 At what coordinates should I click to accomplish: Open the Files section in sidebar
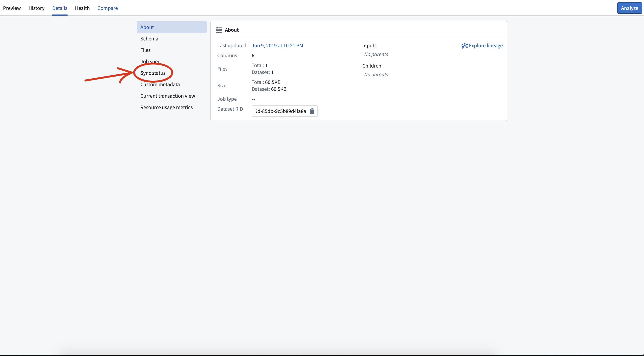click(171, 50)
